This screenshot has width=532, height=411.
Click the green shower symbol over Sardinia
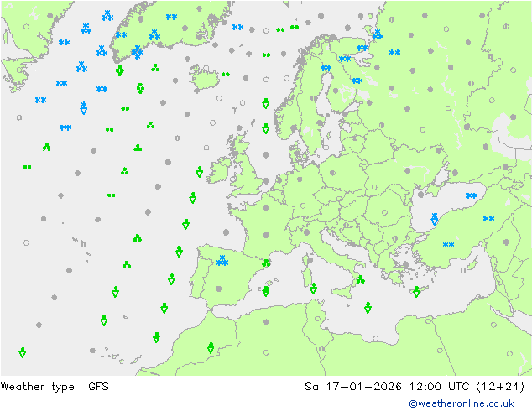pyautogui.click(x=313, y=289)
